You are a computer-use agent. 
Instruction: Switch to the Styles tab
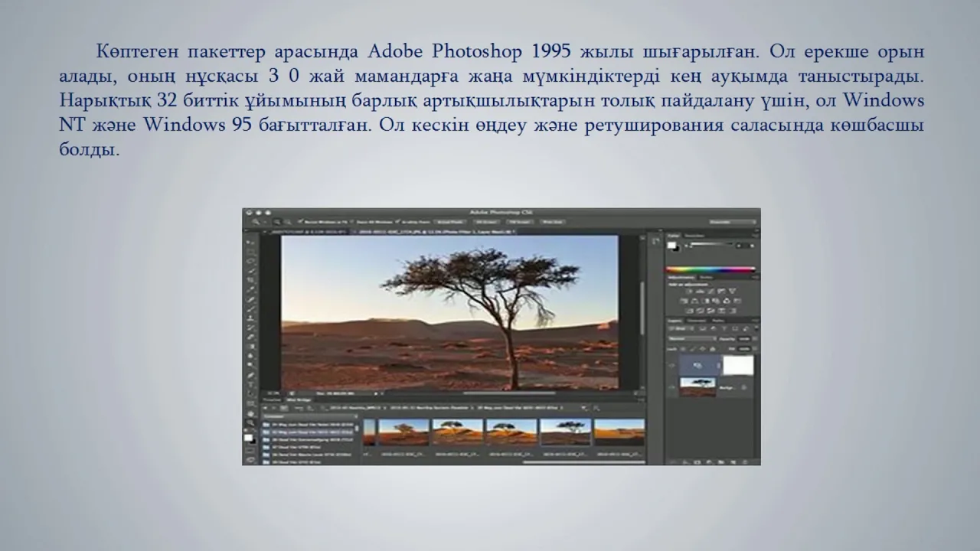[706, 277]
